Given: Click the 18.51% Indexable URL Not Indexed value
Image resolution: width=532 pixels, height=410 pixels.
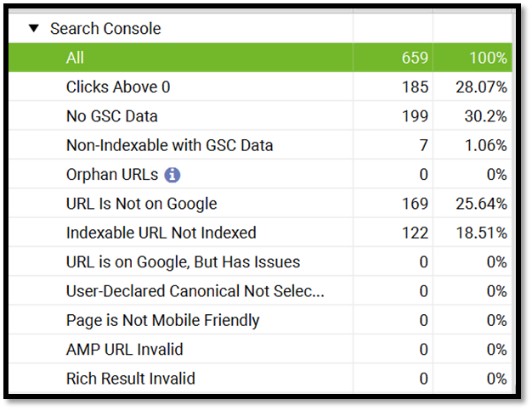Looking at the screenshot, I should click(482, 233).
